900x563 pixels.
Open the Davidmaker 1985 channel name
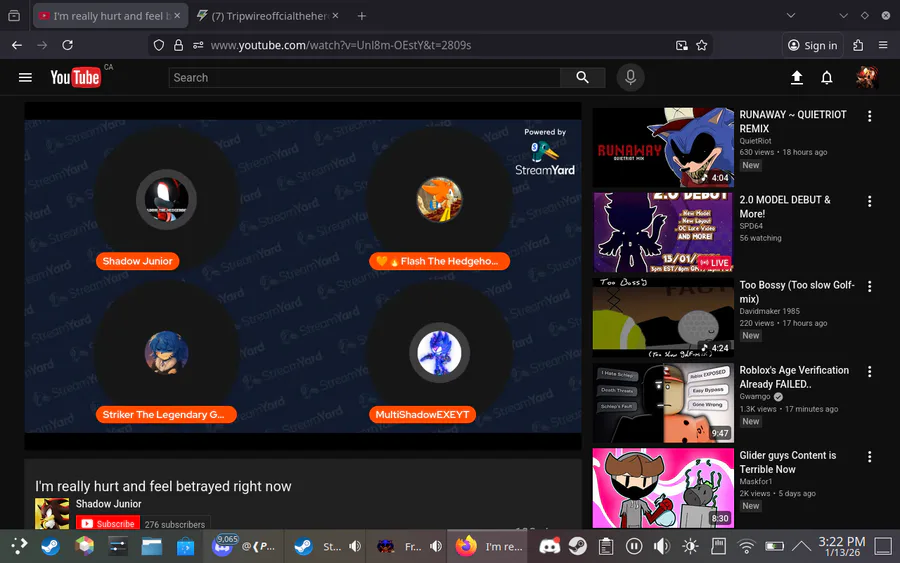point(769,311)
